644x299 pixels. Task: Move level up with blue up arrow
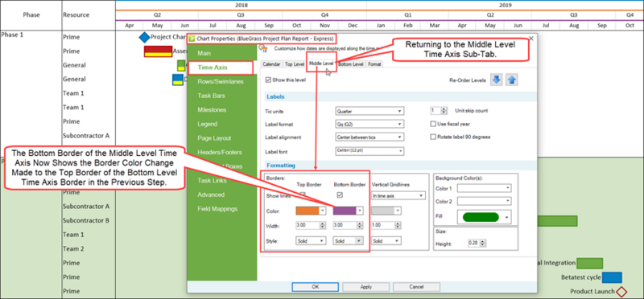point(512,80)
